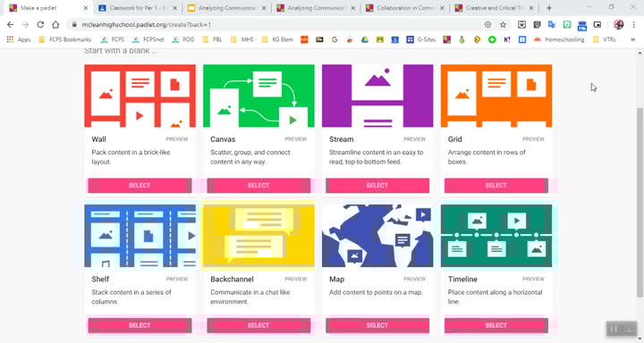This screenshot has height=343, width=644.
Task: Open the Apps grid shortcut
Action: pos(19,39)
